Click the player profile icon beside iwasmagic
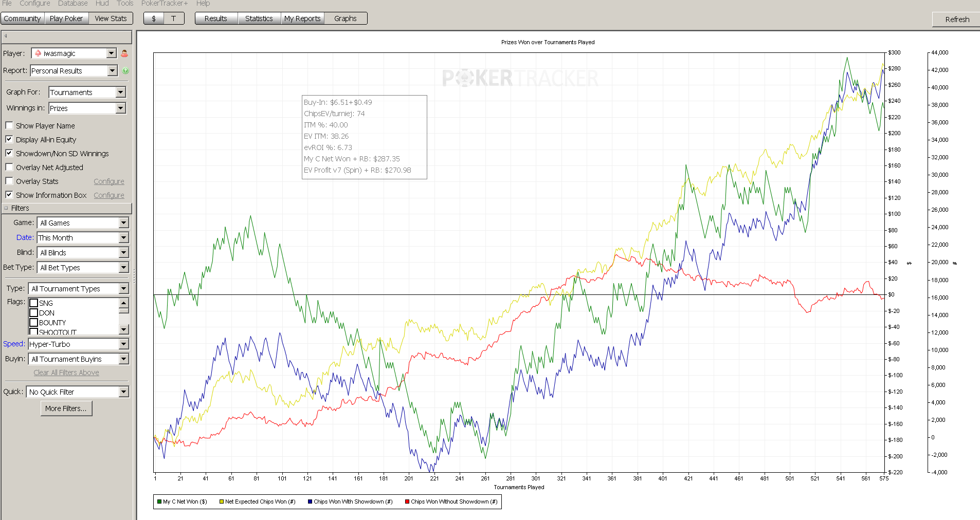Viewport: 980px width, 520px height. pyautogui.click(x=124, y=53)
